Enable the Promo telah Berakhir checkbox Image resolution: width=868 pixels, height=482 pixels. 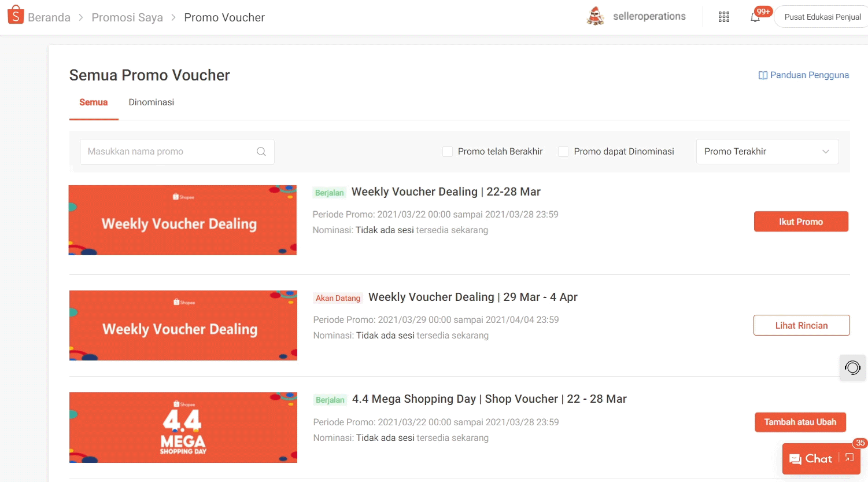click(448, 152)
